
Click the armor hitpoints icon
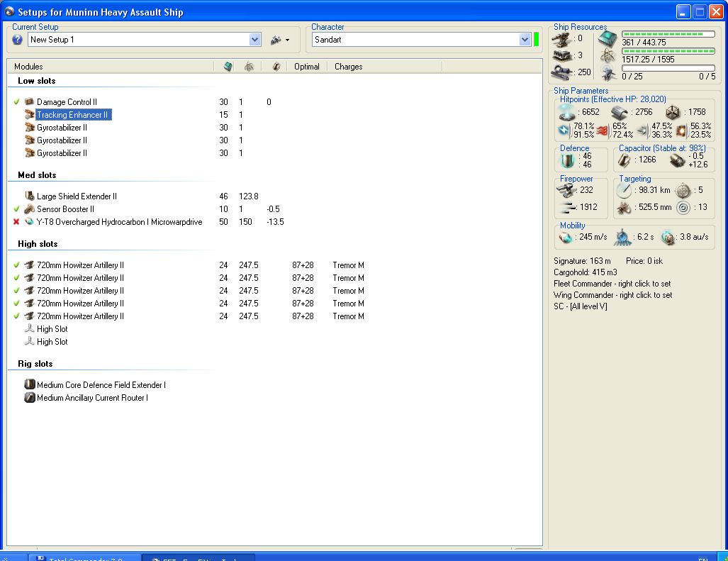620,112
